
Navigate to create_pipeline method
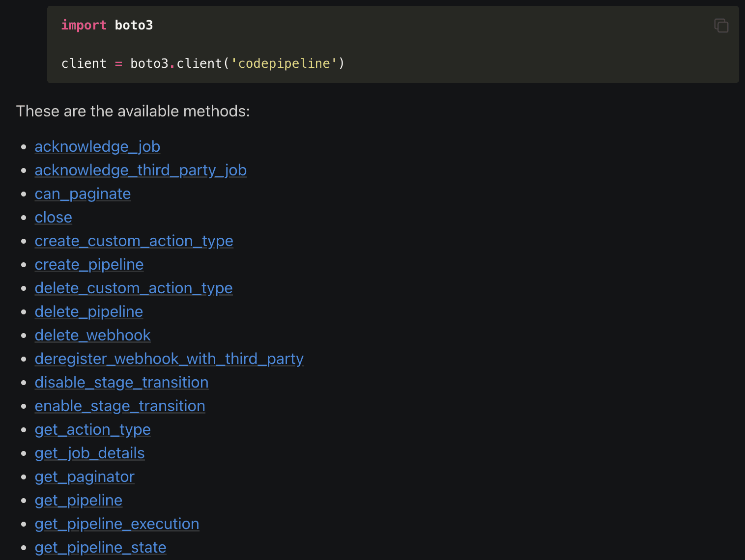pyautogui.click(x=89, y=264)
